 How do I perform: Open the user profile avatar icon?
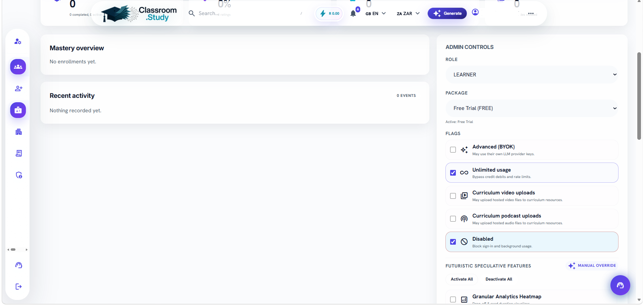coord(475,12)
